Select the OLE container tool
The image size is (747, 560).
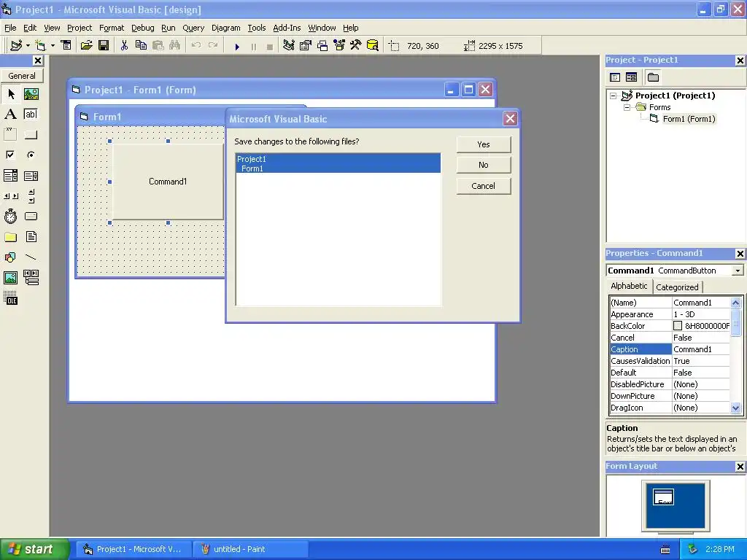click(x=10, y=298)
